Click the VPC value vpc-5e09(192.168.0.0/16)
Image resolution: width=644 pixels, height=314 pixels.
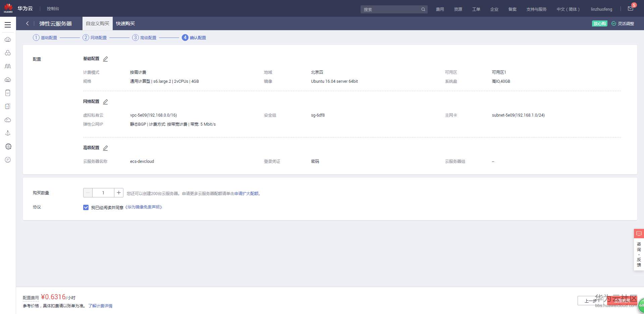tap(154, 115)
